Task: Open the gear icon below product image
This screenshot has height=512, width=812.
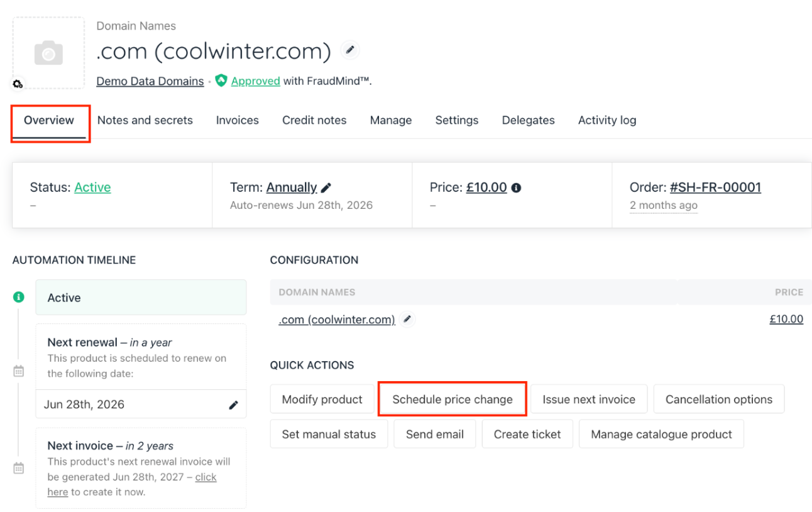Action: 18,84
